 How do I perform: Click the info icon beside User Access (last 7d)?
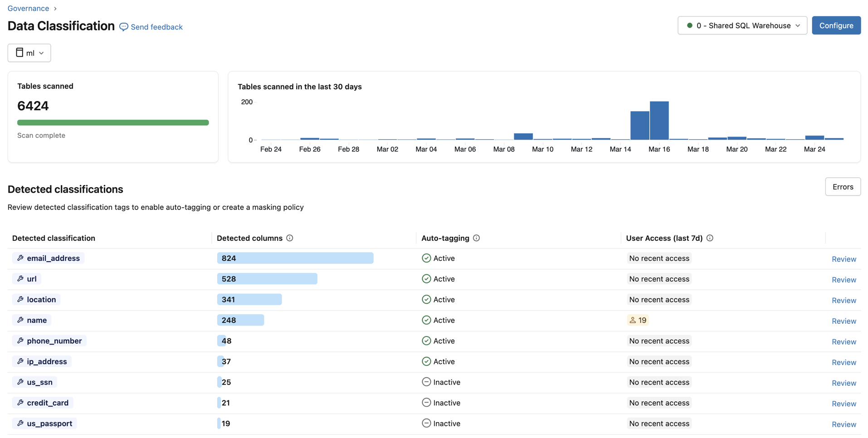click(x=710, y=238)
